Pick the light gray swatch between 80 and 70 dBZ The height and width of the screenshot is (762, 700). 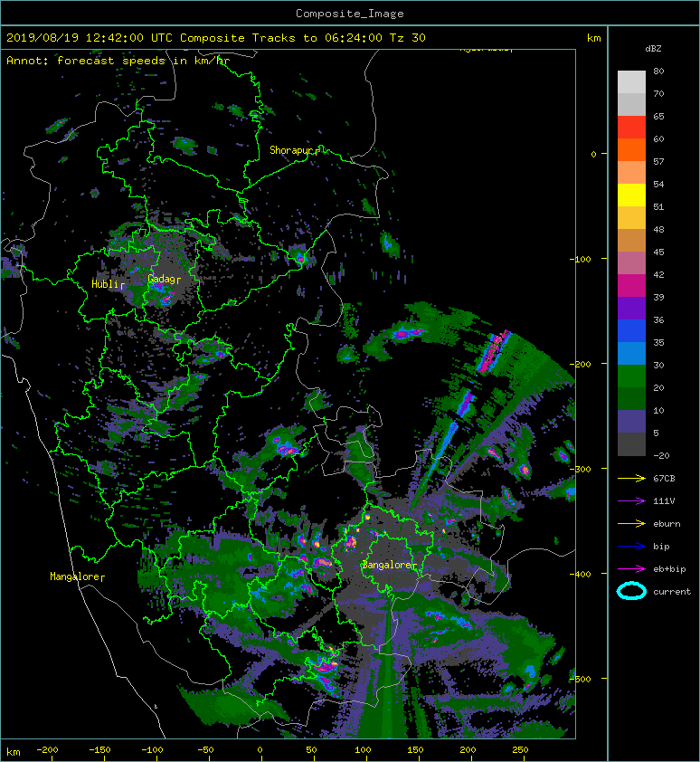[631, 82]
